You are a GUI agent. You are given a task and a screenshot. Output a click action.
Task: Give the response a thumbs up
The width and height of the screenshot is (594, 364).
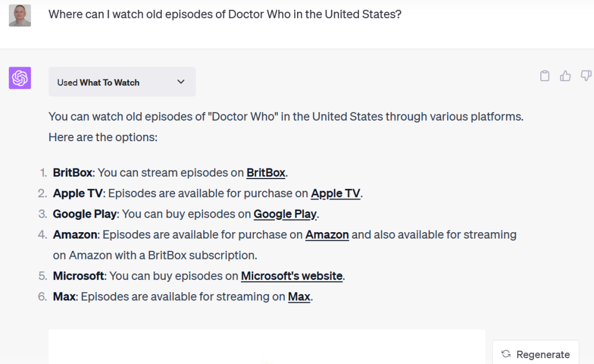click(565, 76)
